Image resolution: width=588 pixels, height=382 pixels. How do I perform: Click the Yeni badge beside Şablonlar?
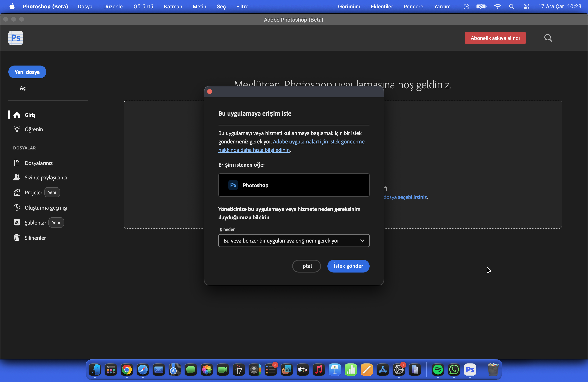pyautogui.click(x=56, y=223)
